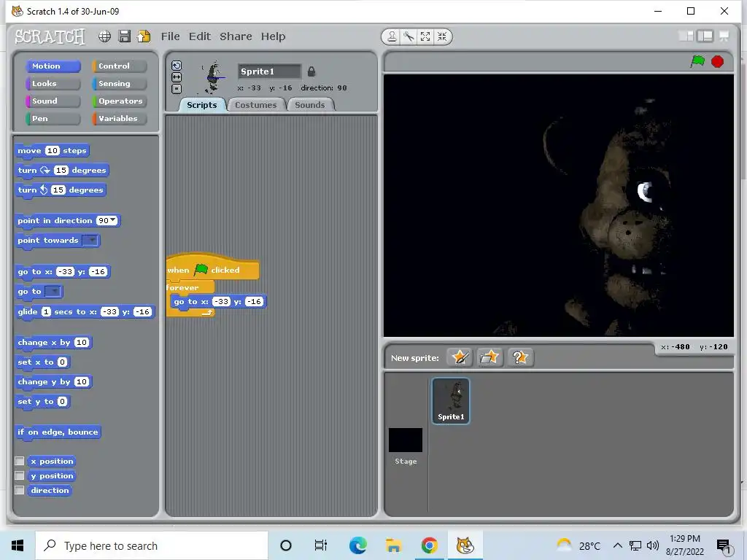Click the change x by 10 block
This screenshot has height=560, width=747.
pos(53,343)
